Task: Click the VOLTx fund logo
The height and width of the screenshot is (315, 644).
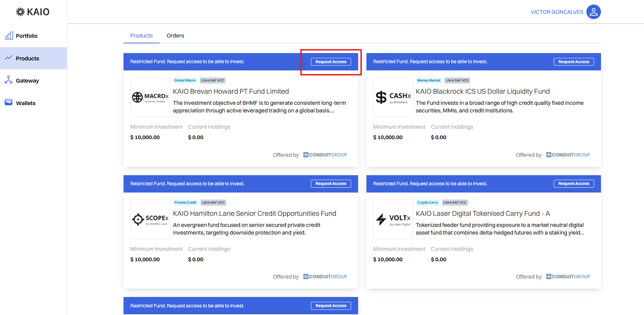Action: (393, 219)
